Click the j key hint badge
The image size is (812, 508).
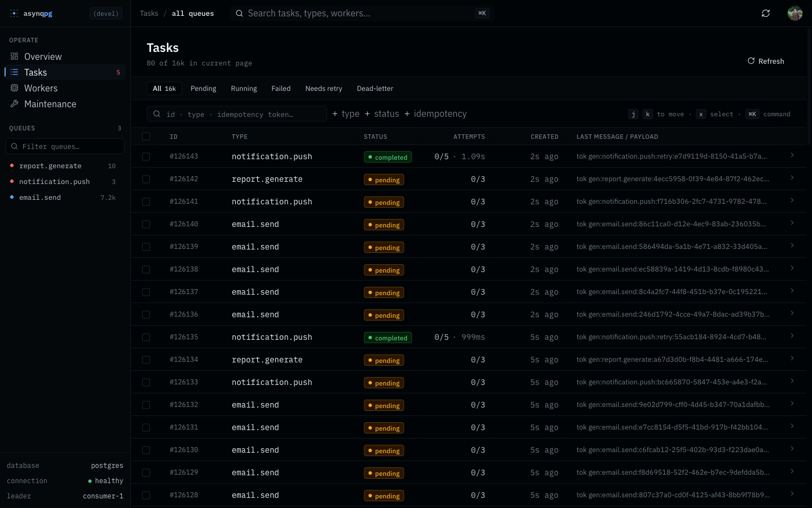point(633,114)
